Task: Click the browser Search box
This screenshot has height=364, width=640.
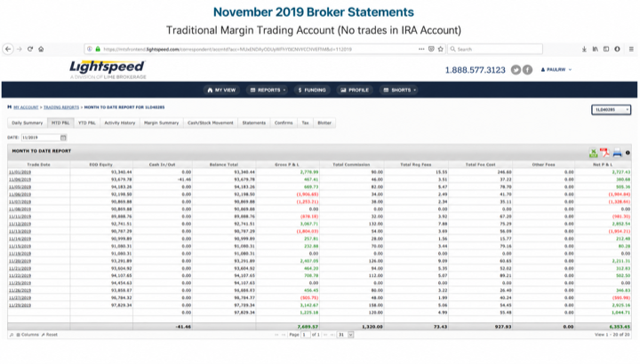Action: [x=495, y=49]
